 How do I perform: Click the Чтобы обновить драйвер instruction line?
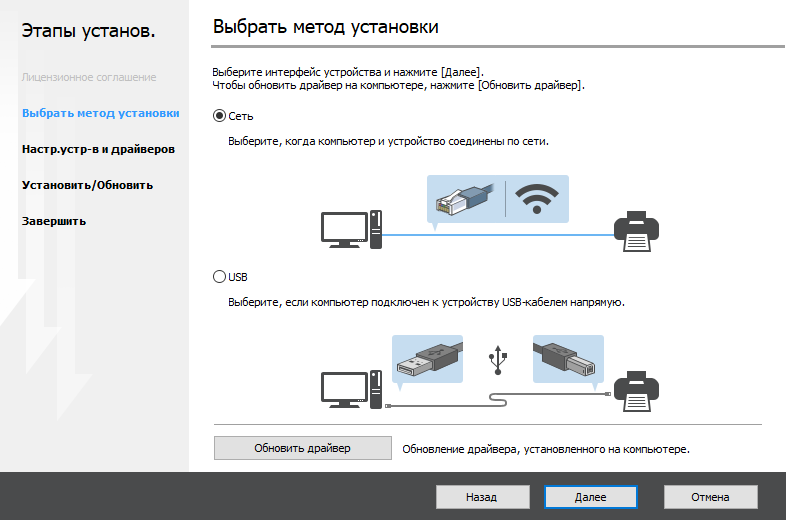click(x=399, y=85)
